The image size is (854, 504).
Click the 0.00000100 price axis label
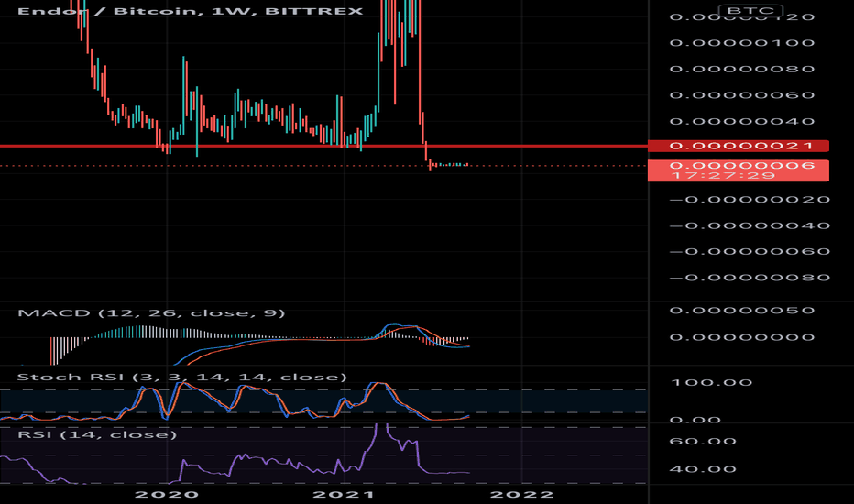click(x=742, y=43)
